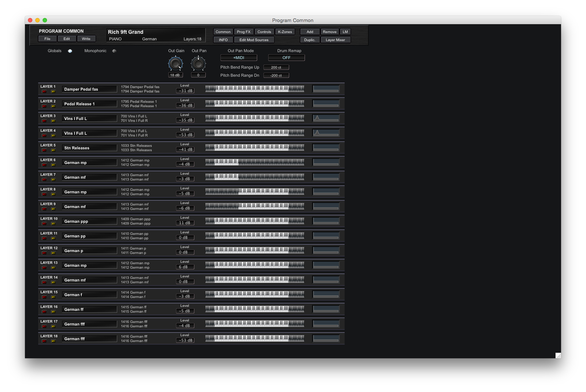
Task: Open the Drum Remap OFF selector
Action: click(286, 58)
